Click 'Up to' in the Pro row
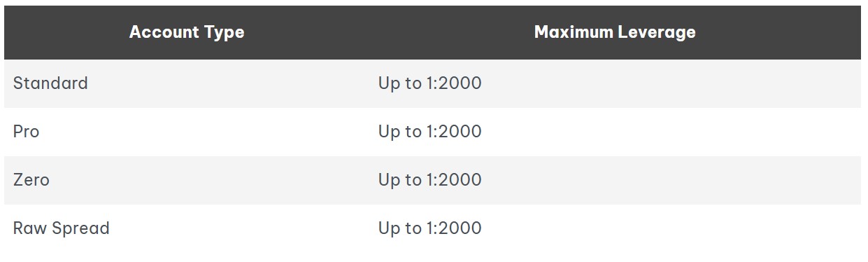 pyautogui.click(x=399, y=132)
